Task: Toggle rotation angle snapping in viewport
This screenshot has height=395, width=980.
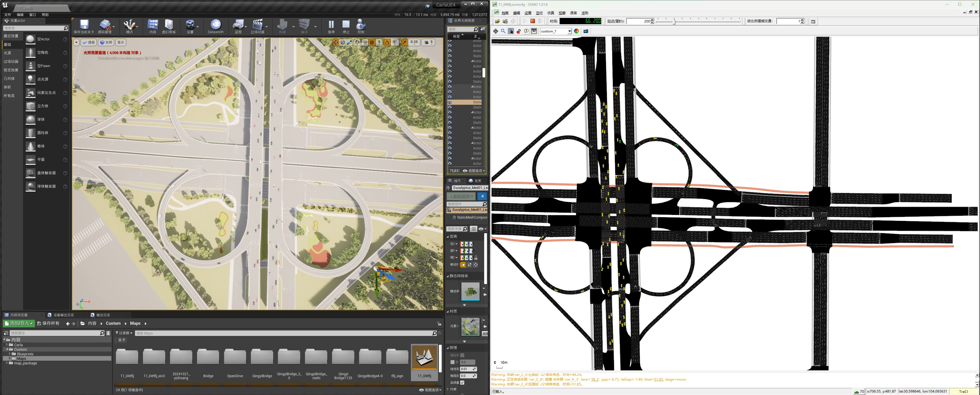Action: pos(387,42)
